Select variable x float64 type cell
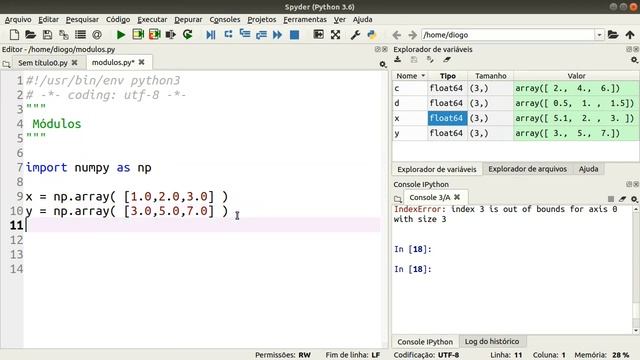This screenshot has height=360, width=640. [x=447, y=118]
